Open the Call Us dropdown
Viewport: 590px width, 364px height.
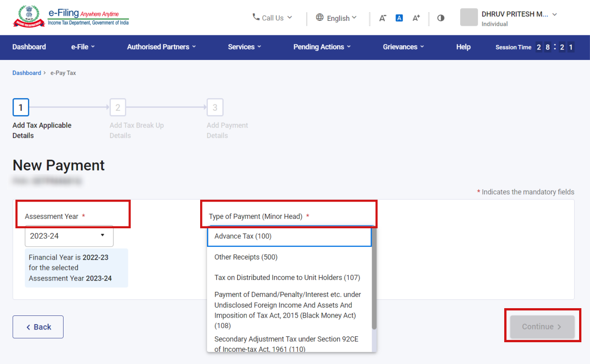click(272, 18)
